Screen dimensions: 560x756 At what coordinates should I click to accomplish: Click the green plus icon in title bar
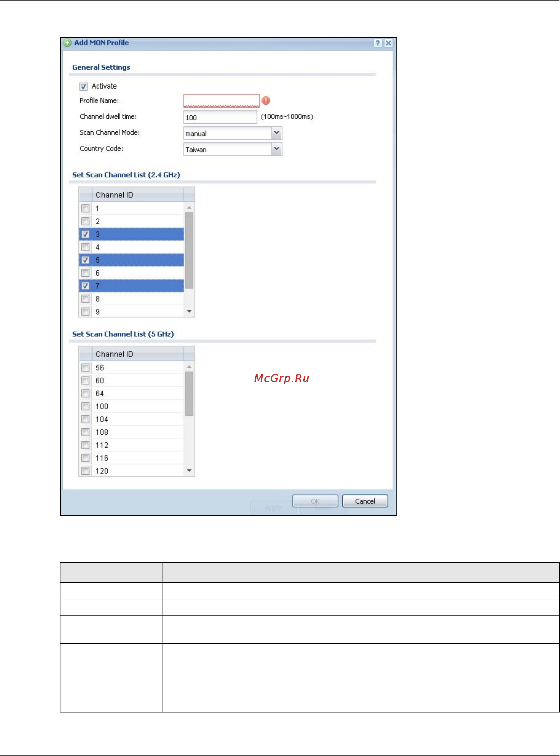click(x=67, y=43)
